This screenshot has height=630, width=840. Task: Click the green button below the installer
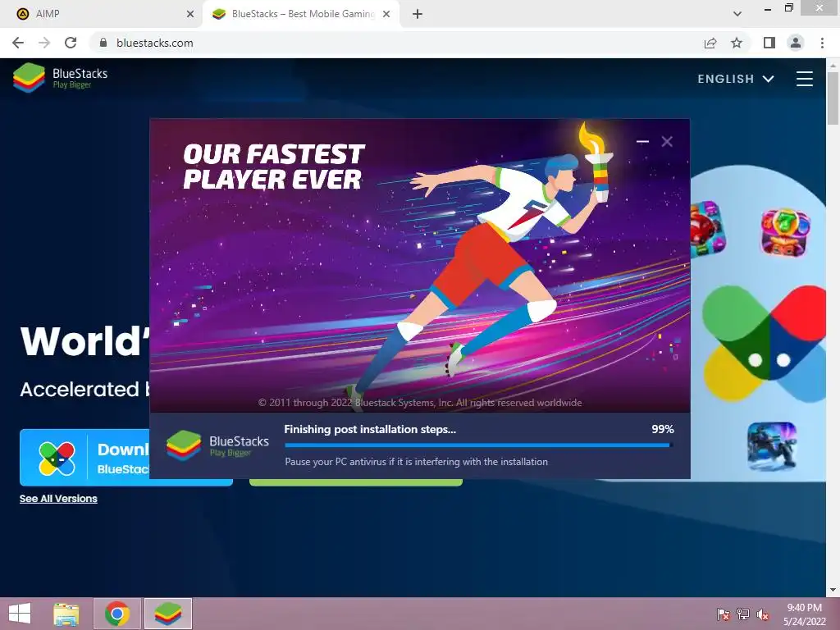click(355, 482)
